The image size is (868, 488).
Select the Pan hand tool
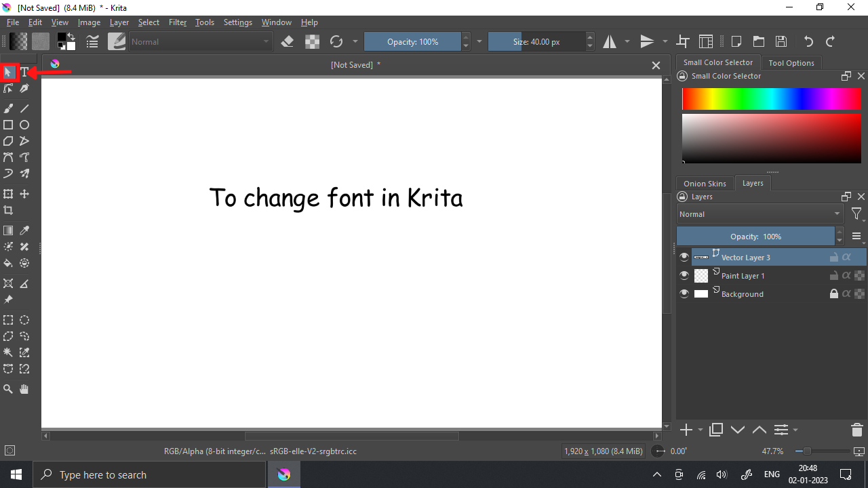point(24,389)
